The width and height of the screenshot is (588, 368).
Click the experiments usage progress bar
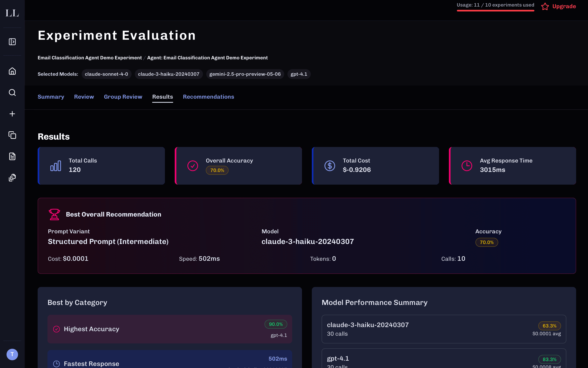pos(495,11)
